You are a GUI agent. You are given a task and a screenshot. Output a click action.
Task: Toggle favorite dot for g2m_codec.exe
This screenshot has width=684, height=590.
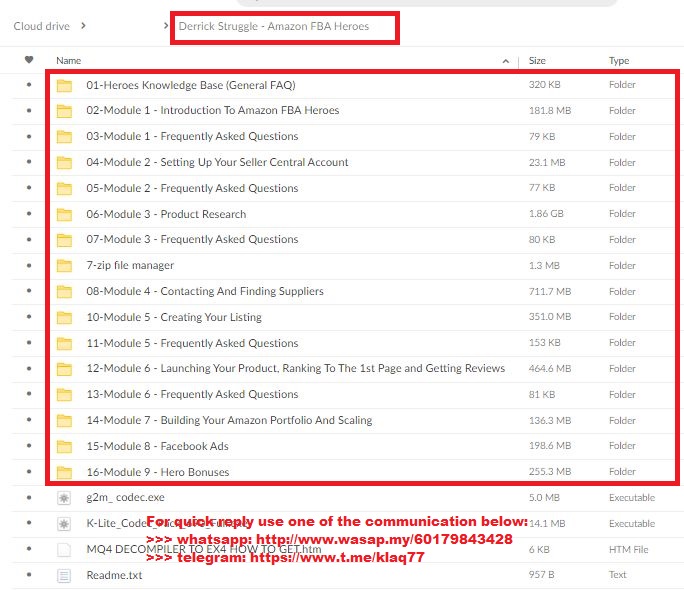(29, 497)
